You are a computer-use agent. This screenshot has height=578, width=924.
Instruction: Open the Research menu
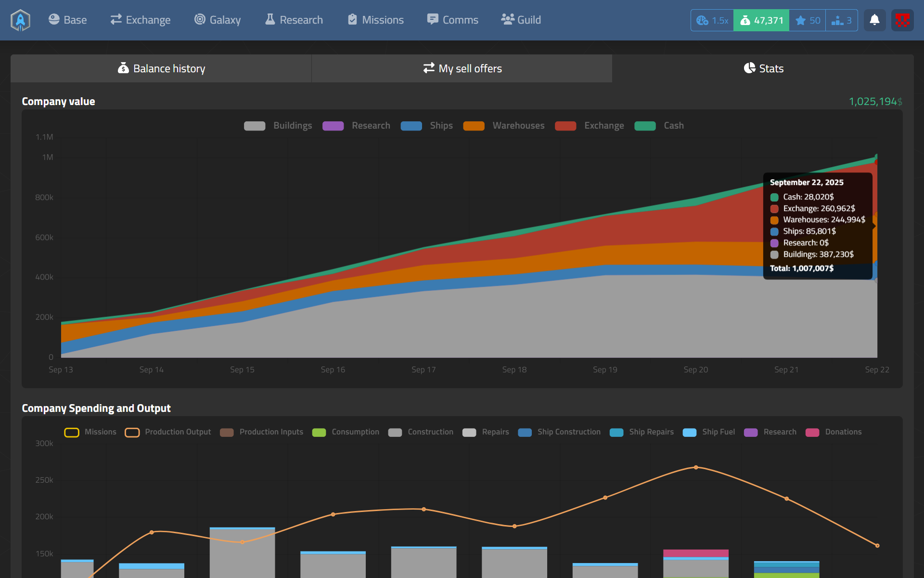pos(294,20)
